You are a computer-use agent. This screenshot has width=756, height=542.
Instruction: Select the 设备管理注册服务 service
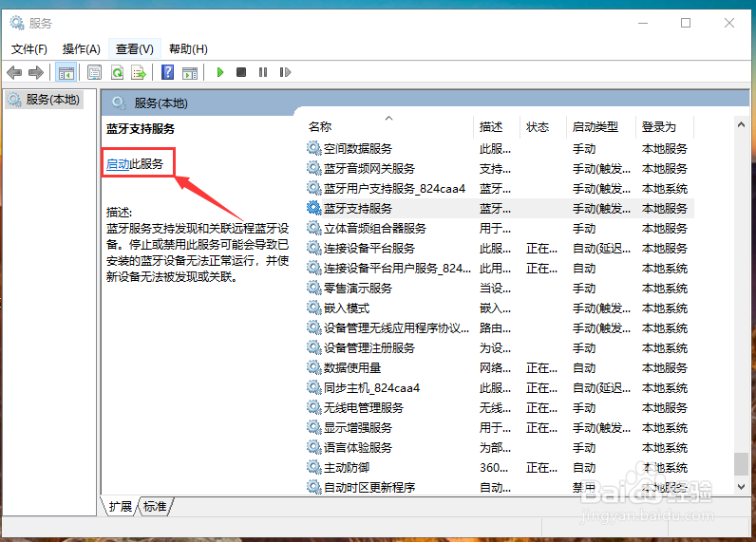[369, 347]
